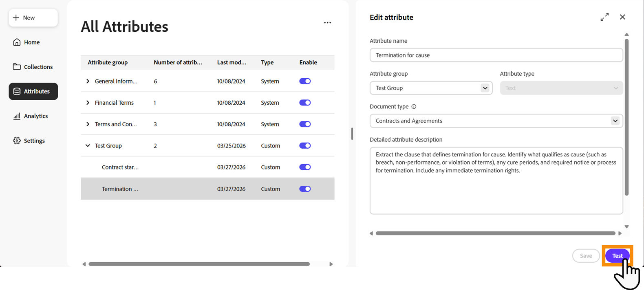Close the Edit attribute panel
644x290 pixels.
point(622,17)
